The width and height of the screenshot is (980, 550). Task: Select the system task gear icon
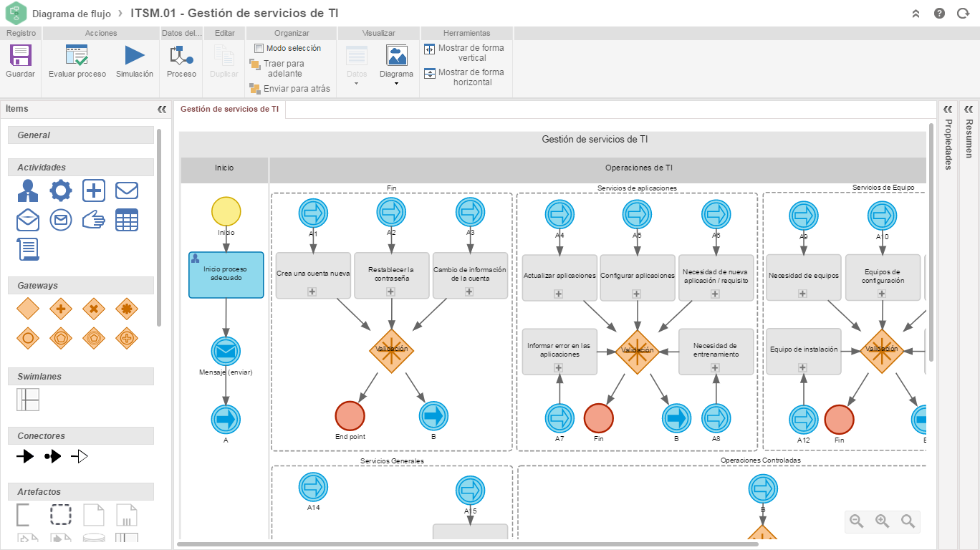tap(61, 190)
